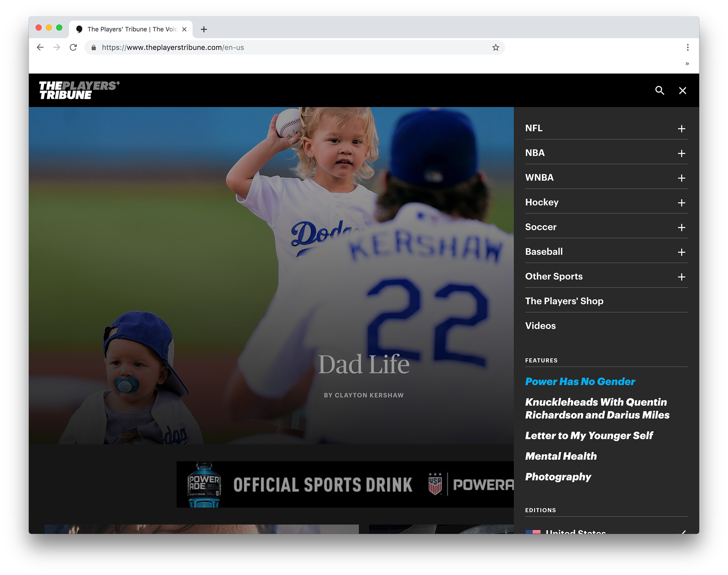Click By Clayton Kershaw byline

pyautogui.click(x=364, y=395)
